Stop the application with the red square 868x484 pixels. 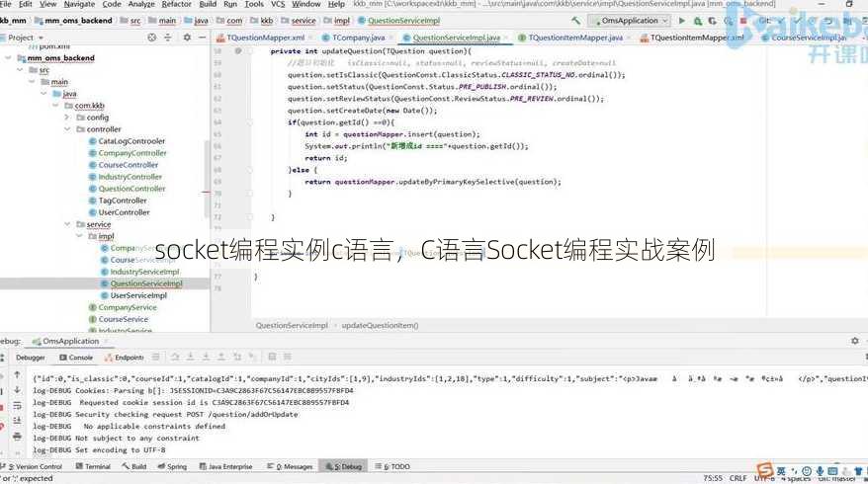[743, 21]
